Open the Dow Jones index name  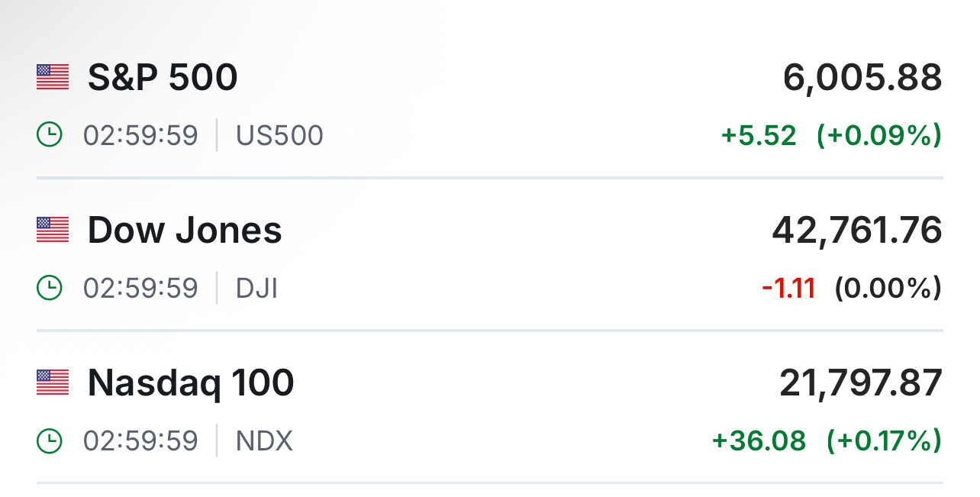coord(185,230)
